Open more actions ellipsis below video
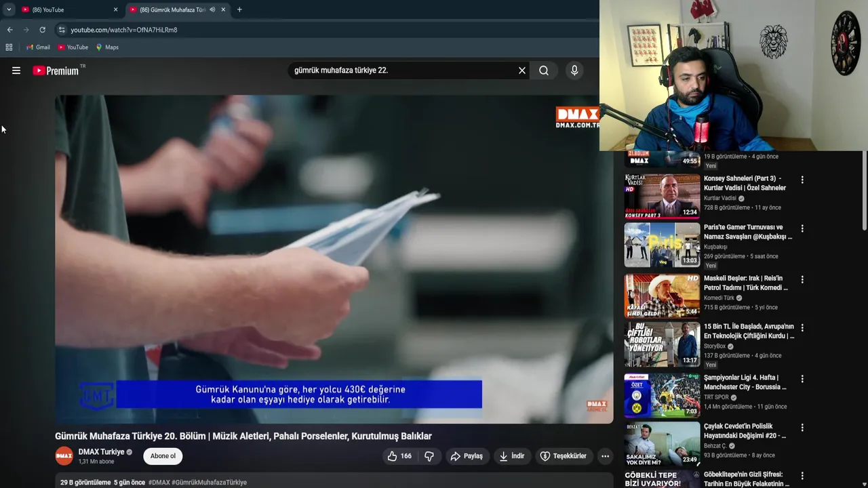Screen dimensions: 868x488 point(606,456)
